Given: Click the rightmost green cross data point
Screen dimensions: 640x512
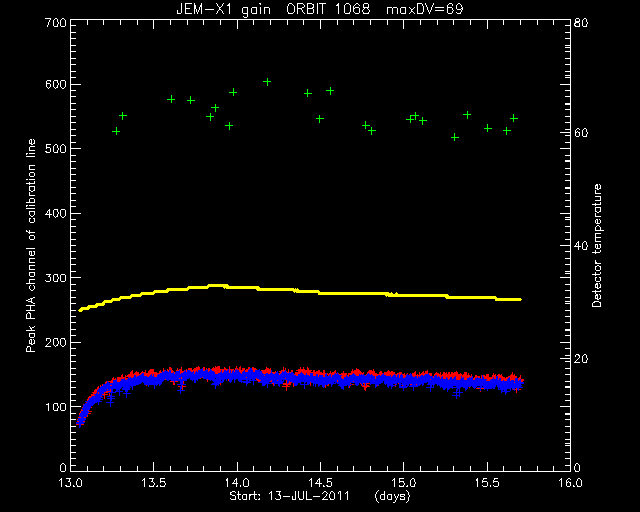Looking at the screenshot, I should (x=514, y=118).
